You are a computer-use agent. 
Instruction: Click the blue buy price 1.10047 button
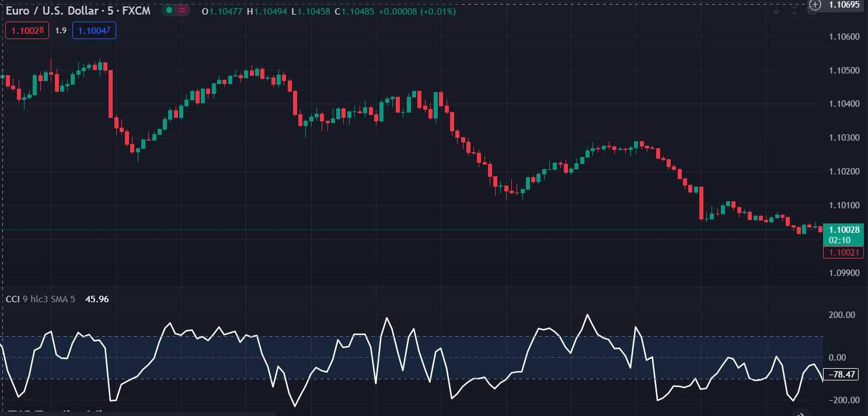pos(94,30)
